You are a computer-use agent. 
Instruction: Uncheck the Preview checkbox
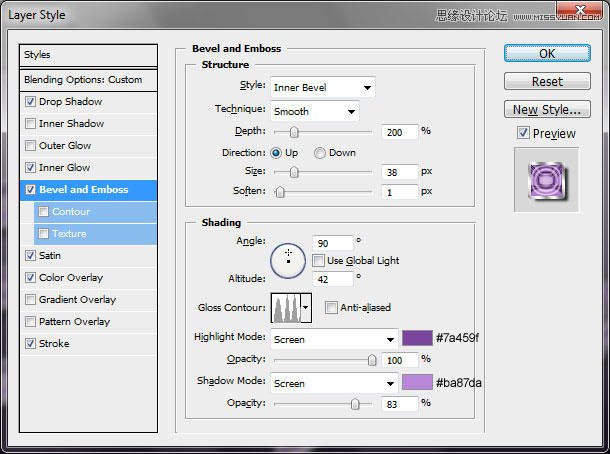pos(523,133)
